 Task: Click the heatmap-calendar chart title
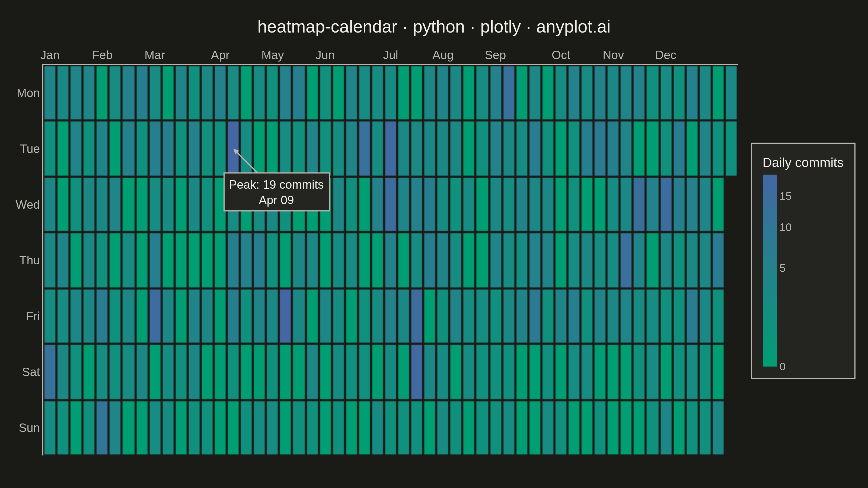click(x=434, y=27)
